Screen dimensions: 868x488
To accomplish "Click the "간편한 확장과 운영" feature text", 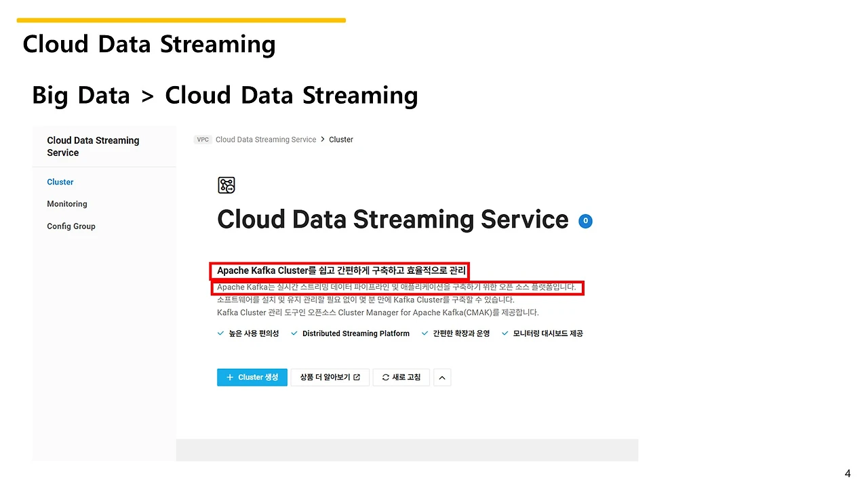I will point(461,333).
